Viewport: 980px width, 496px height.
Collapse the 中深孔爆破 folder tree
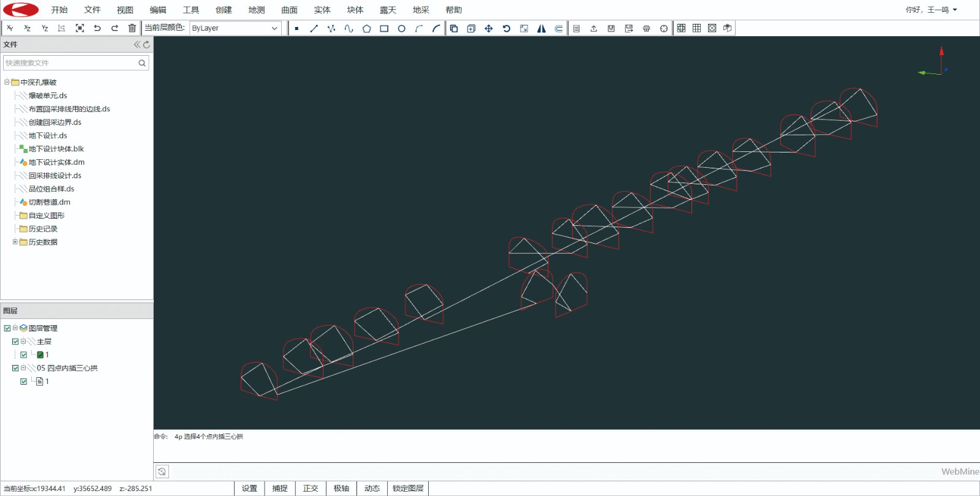pos(7,82)
